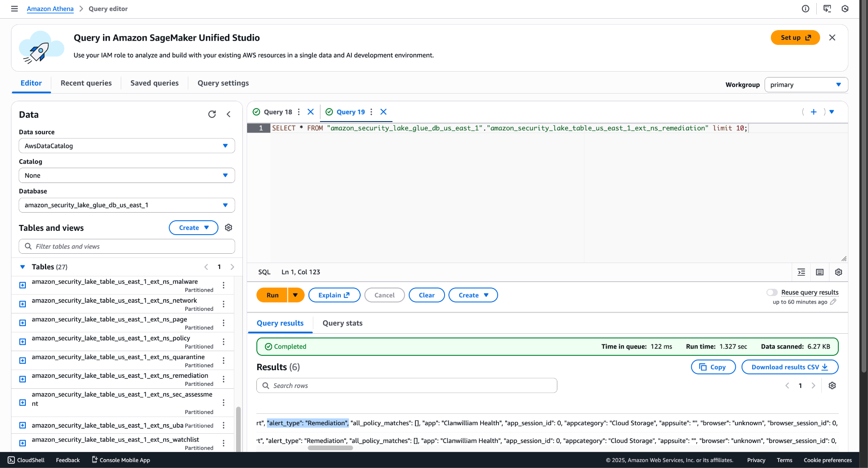Open editor preferences gear icon
868x468 pixels.
(x=838, y=272)
